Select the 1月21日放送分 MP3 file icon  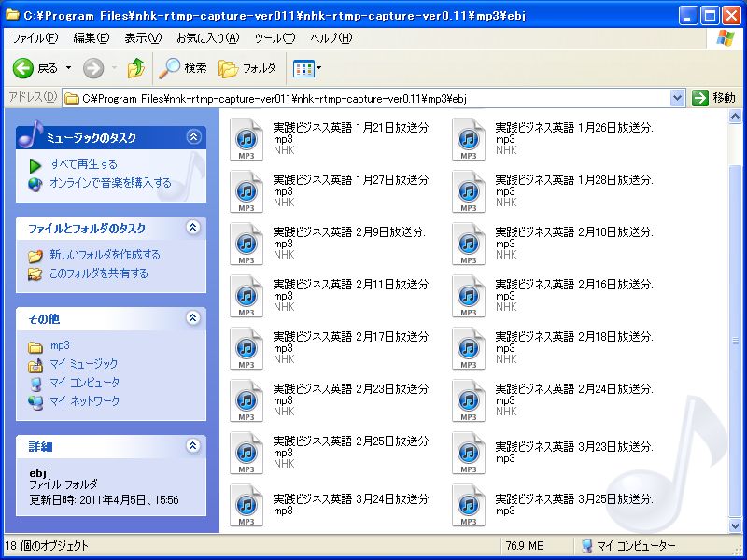(x=247, y=139)
